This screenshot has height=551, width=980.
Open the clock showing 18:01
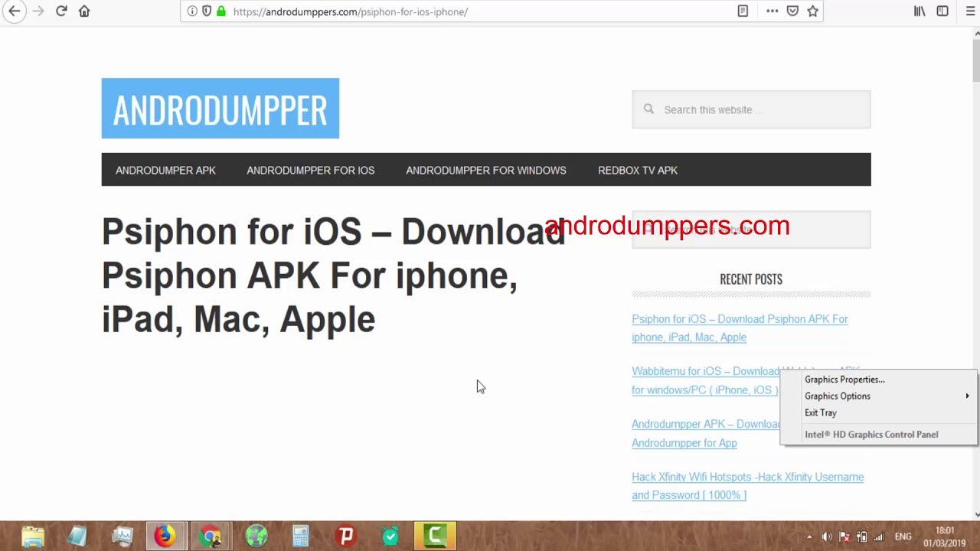pyautogui.click(x=944, y=537)
